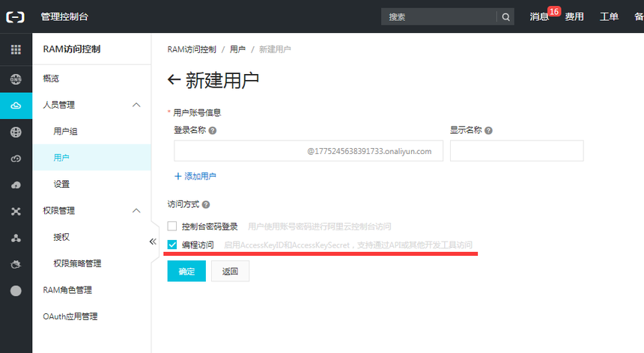Click 管理控制台 title in header

tap(64, 16)
